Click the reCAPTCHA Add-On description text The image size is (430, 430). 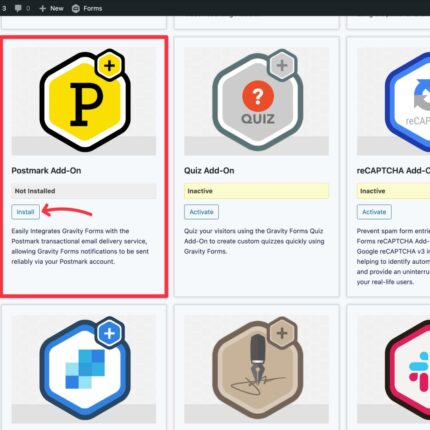pyautogui.click(x=393, y=257)
